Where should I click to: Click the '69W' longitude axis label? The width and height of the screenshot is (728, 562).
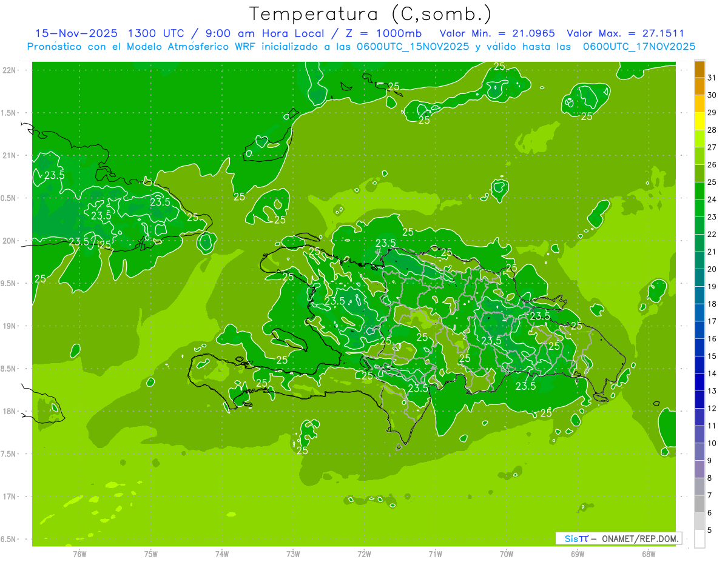578,554
